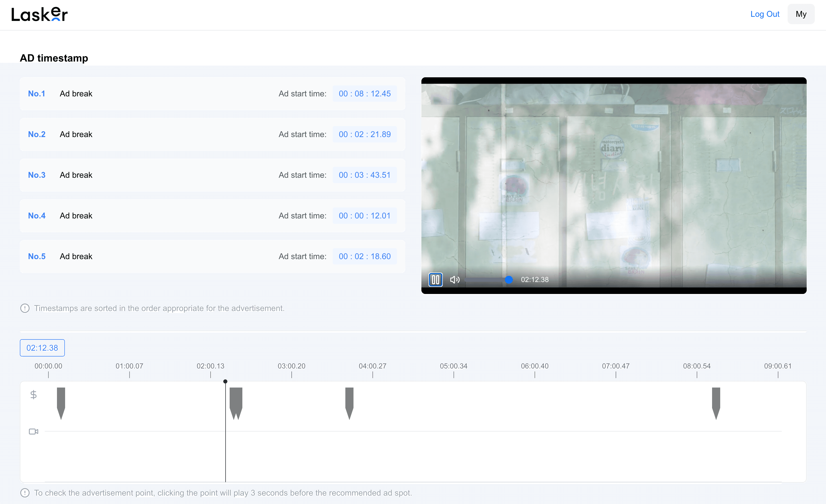Click the 05:00.34 ruler label
826x504 pixels.
click(454, 366)
